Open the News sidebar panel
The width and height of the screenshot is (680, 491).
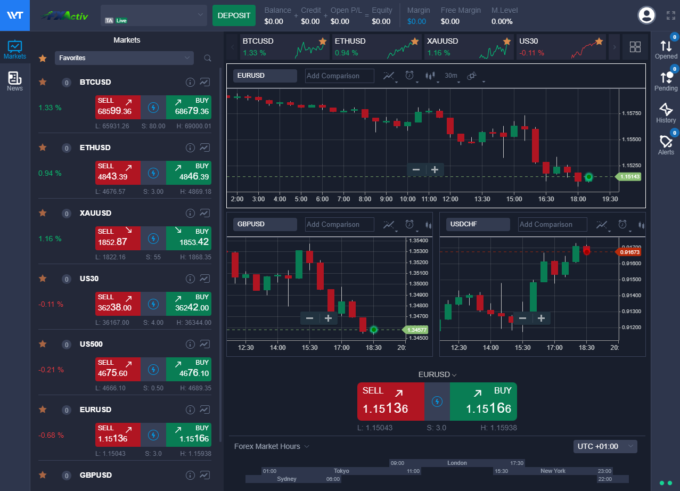coord(15,81)
